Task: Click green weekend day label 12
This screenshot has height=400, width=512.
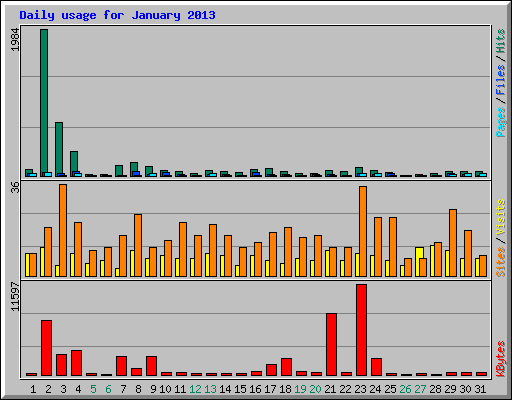Action: tap(195, 389)
